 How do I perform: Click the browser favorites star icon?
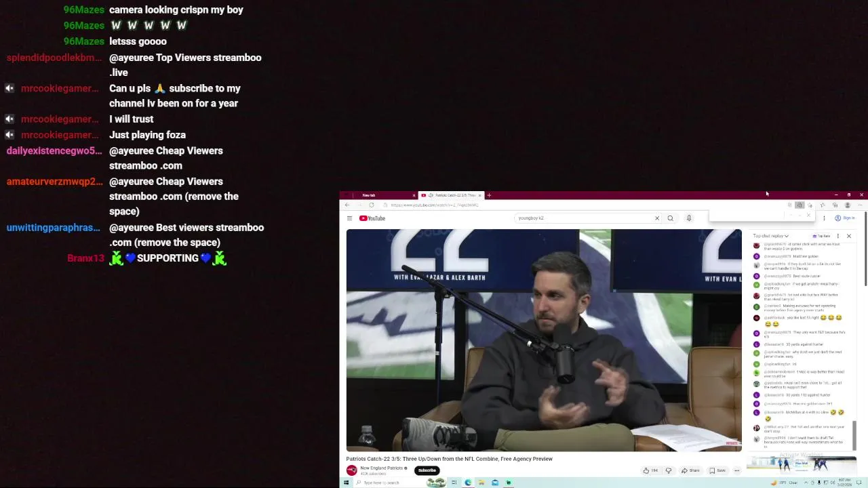(x=823, y=205)
